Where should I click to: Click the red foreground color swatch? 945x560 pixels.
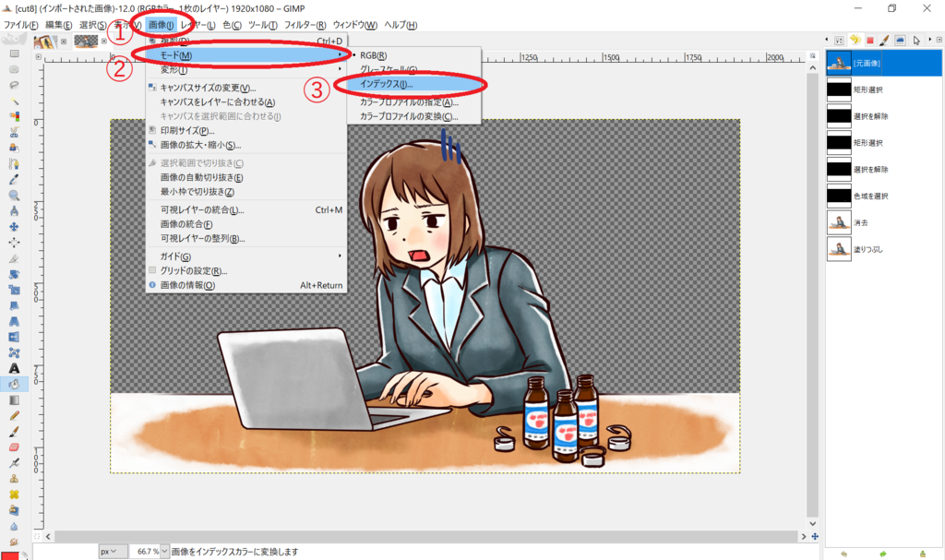(x=9, y=555)
